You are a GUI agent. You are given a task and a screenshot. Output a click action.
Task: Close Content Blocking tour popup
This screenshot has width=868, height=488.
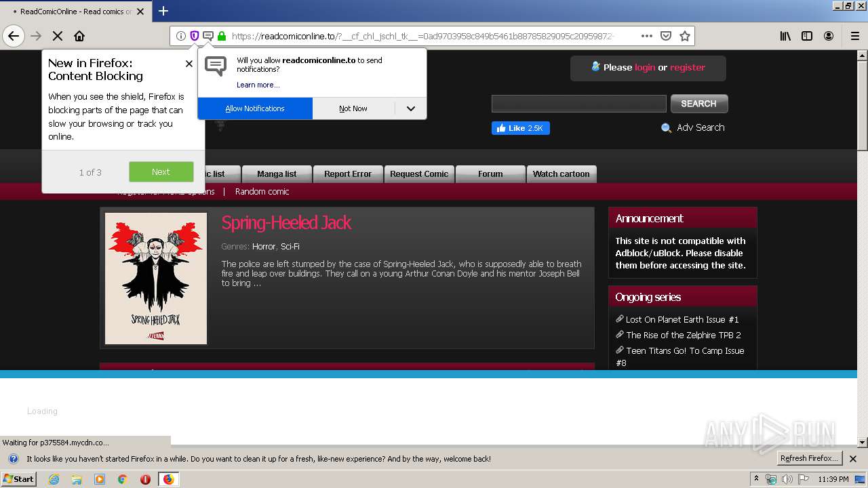(x=189, y=64)
